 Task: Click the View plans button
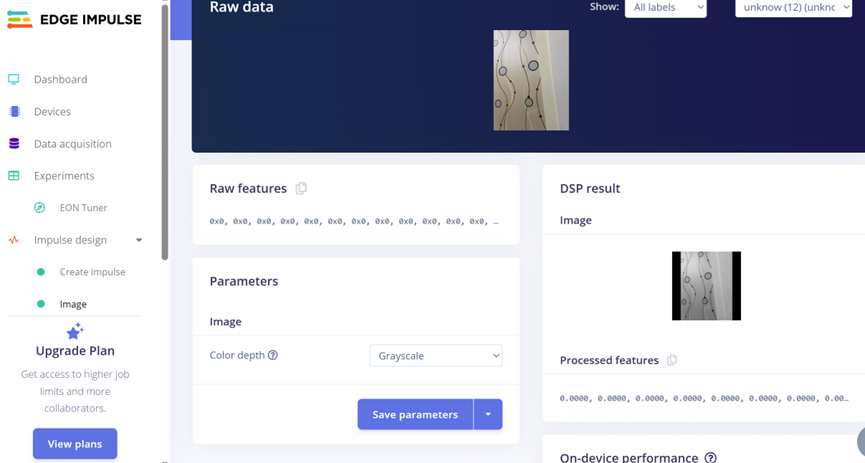75,444
